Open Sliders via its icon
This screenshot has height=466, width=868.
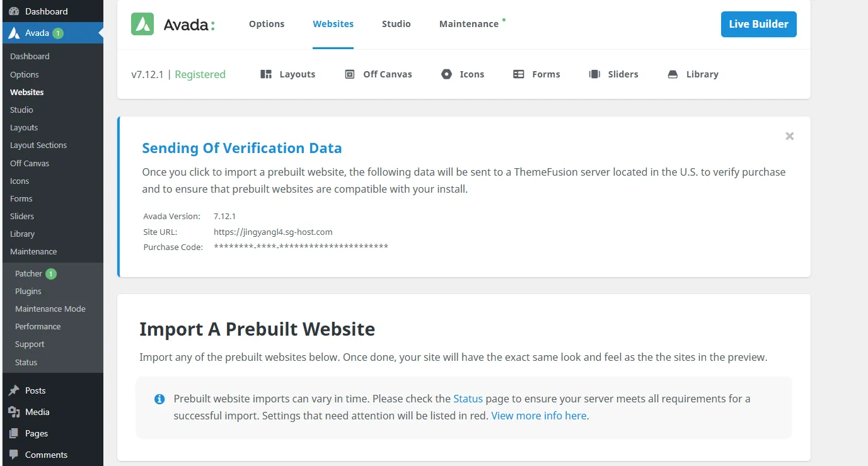(x=594, y=74)
